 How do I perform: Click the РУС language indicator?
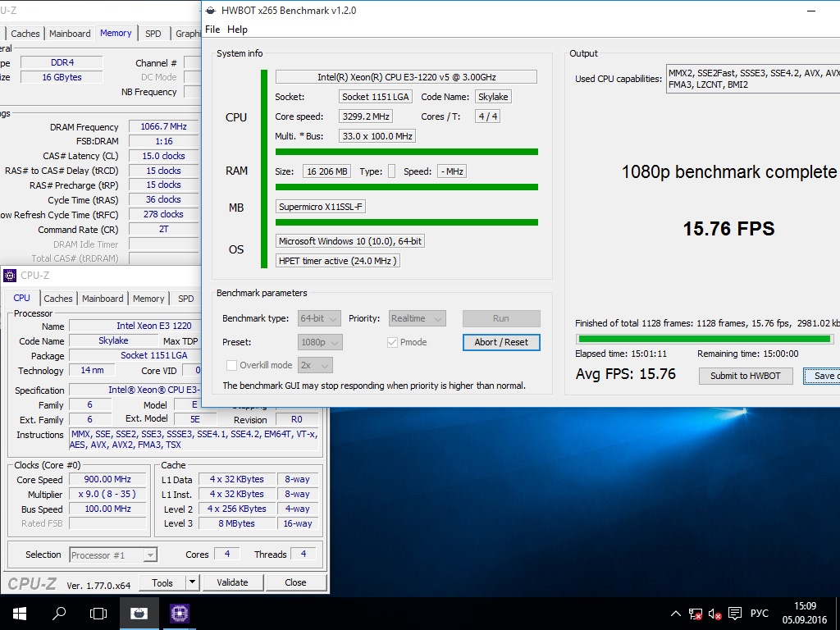click(x=759, y=614)
